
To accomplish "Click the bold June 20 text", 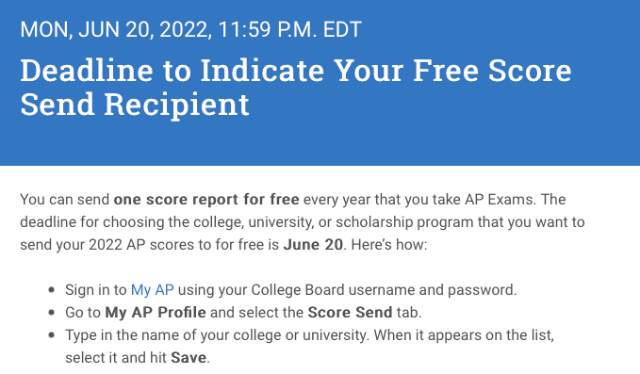I will 313,245.
